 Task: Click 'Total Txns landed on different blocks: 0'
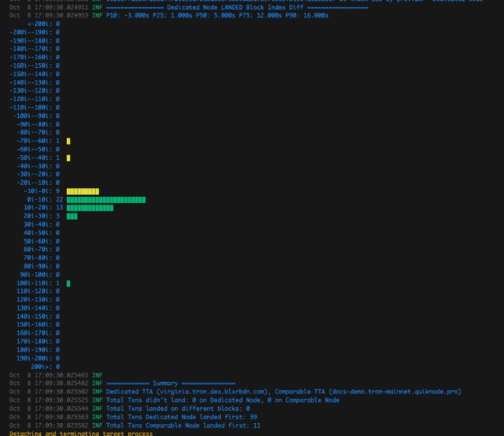(177, 409)
